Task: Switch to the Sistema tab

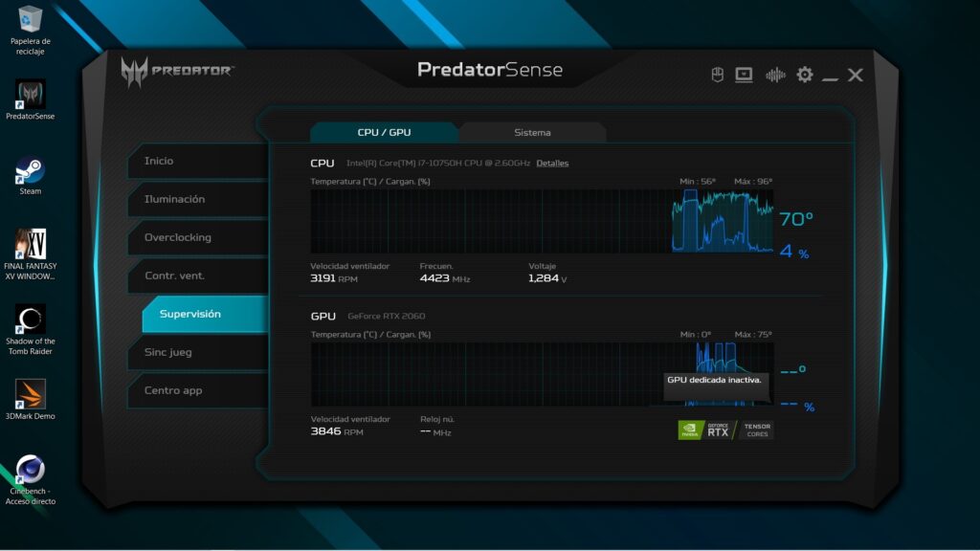Action: [532, 132]
